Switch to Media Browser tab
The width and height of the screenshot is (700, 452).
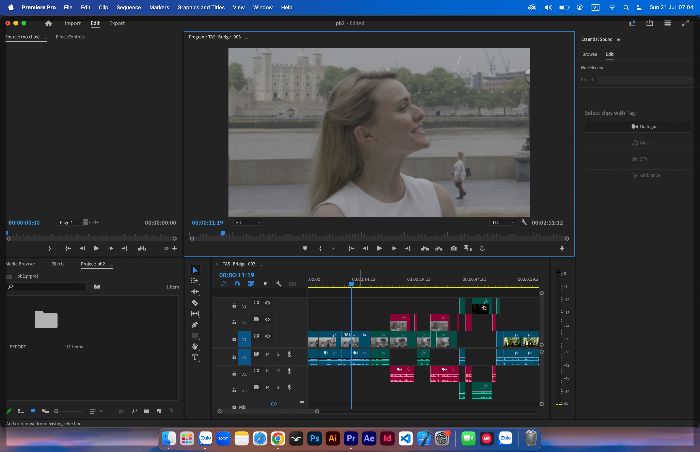click(x=20, y=264)
